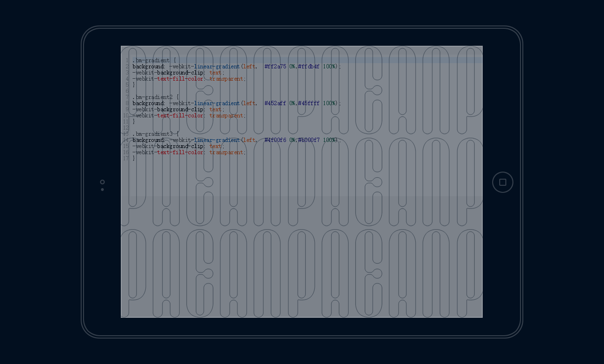Click line number 14 in the gutter
Viewport: 604px width, 364px height.
[126, 140]
